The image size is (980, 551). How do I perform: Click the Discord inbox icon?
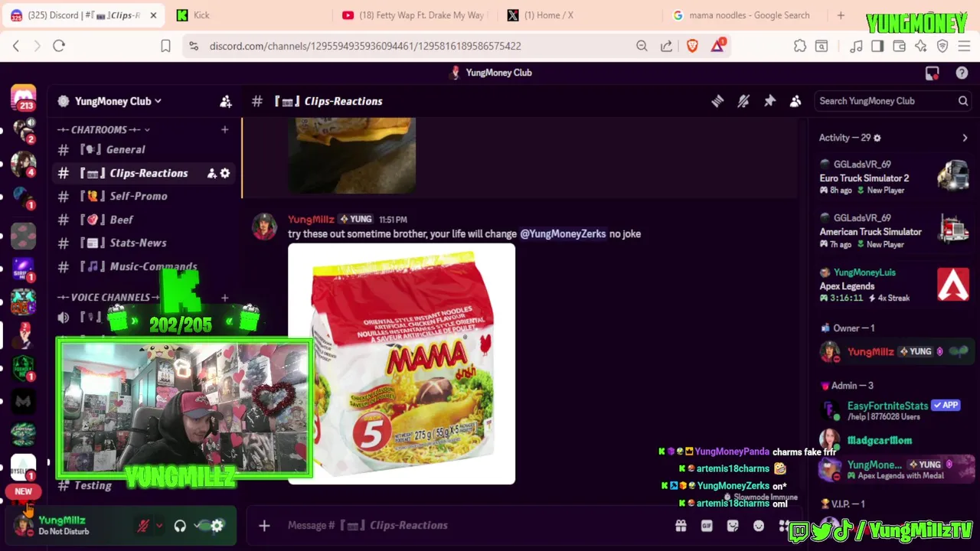pos(932,73)
